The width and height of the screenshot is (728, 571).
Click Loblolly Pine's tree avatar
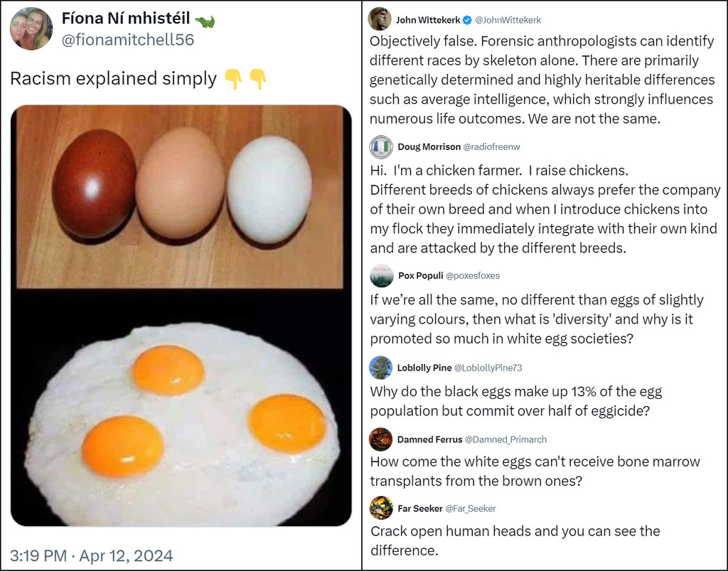click(381, 368)
